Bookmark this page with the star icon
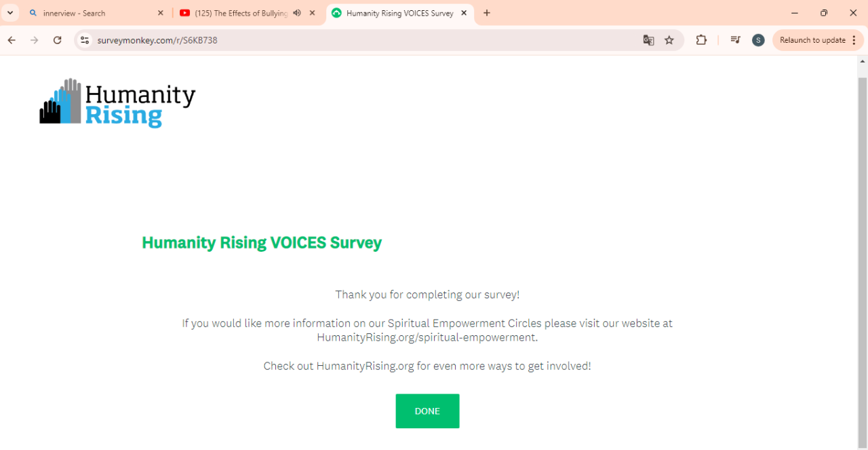 point(669,40)
